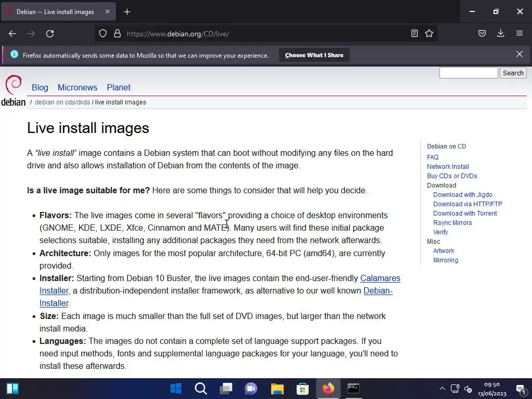Open Download with Jigdo link
The image size is (532, 399).
point(463,195)
